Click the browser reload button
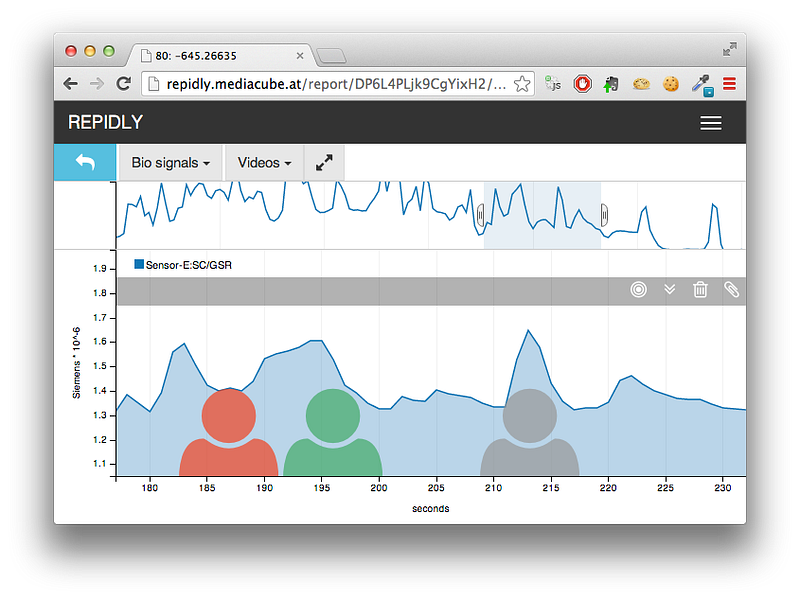Screen dimensions: 800x599 click(x=123, y=84)
